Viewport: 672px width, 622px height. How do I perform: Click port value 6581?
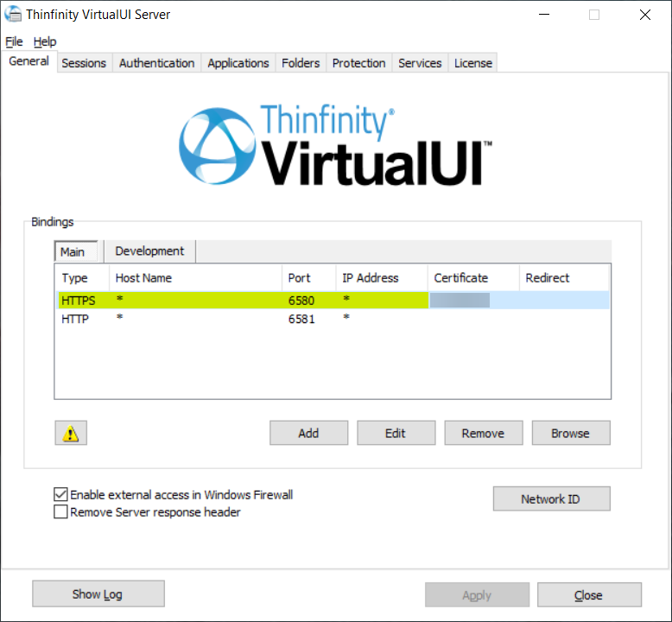[301, 319]
